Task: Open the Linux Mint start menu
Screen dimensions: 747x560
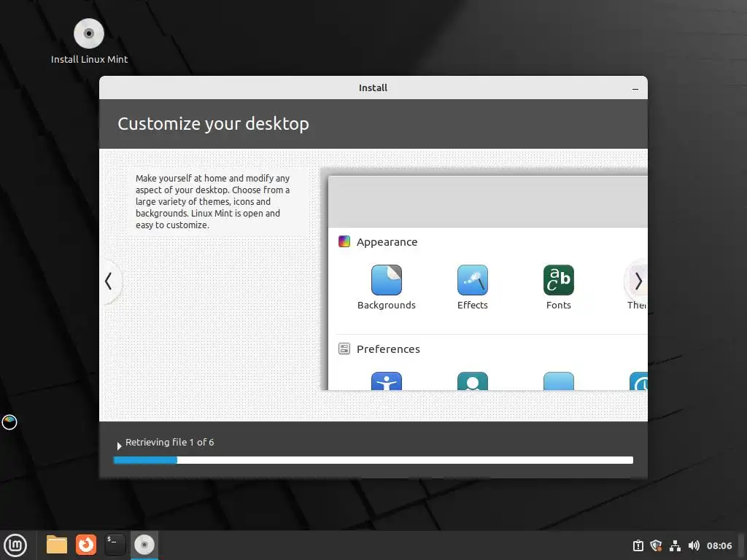Action: coord(16,545)
